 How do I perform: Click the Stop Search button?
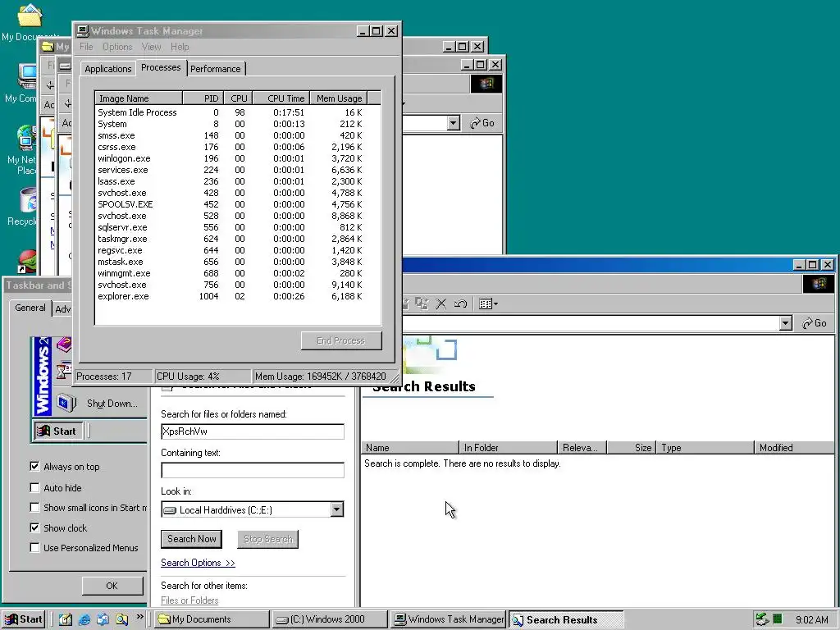tap(268, 539)
